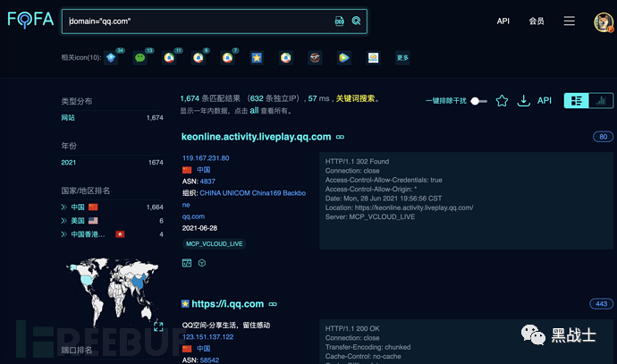Select the Tencent Video play related icon

(344, 58)
